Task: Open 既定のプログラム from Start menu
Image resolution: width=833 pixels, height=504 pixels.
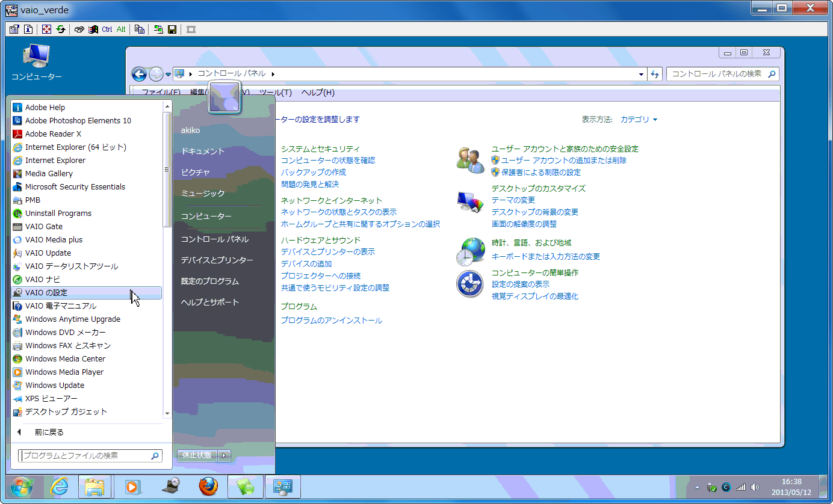Action: point(210,281)
